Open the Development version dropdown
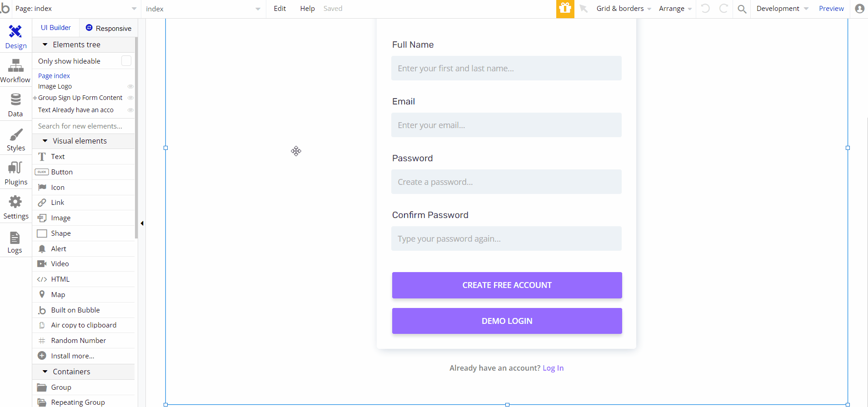Screen dimensions: 868x407 (x=782, y=9)
